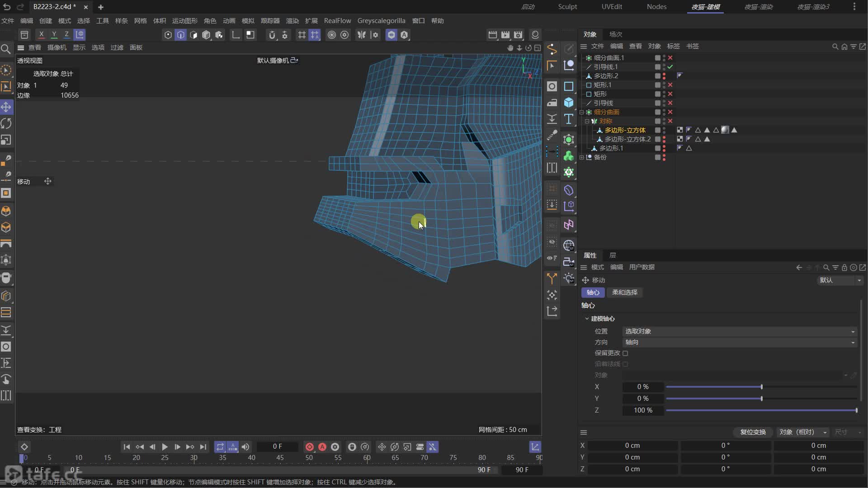Select the Move tool in left toolbar
Viewport: 868px width, 488px height.
tap(6, 107)
